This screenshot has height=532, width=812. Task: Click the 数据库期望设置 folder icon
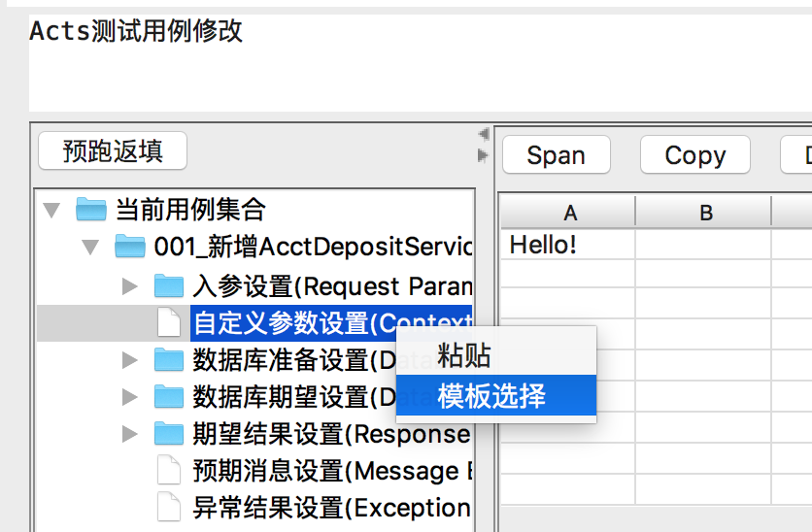click(x=169, y=396)
